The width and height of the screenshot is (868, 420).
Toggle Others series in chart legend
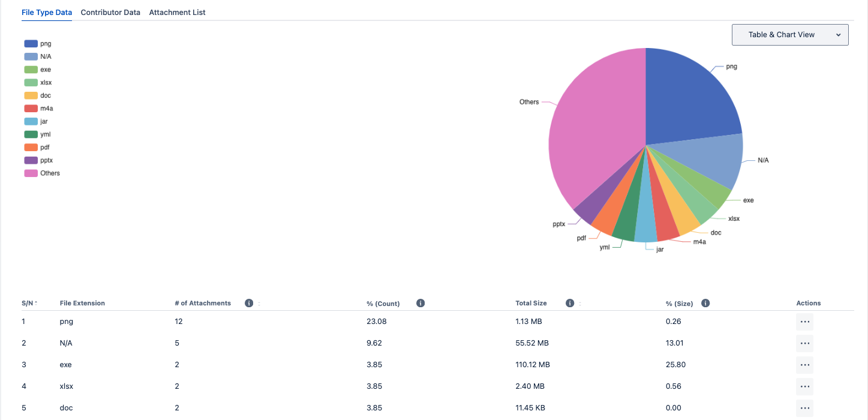[42, 173]
